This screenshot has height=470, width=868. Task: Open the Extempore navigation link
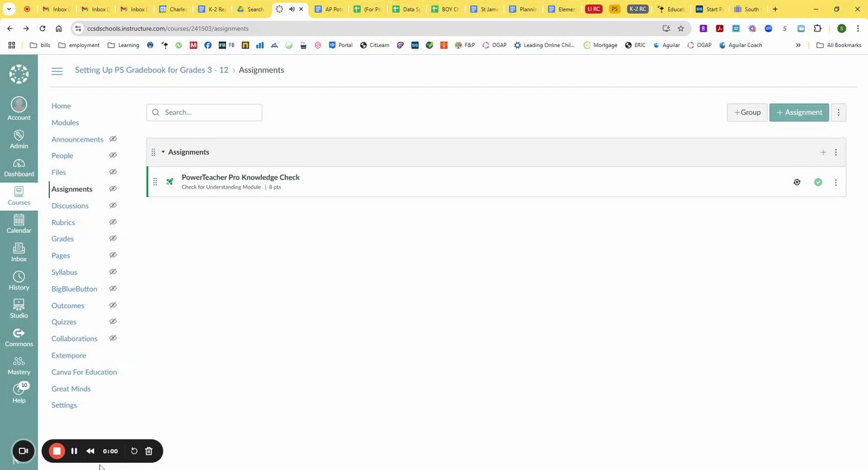[69, 356]
